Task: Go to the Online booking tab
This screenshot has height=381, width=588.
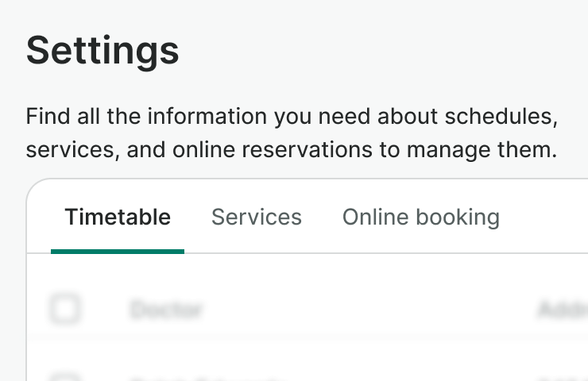Action: 420,217
